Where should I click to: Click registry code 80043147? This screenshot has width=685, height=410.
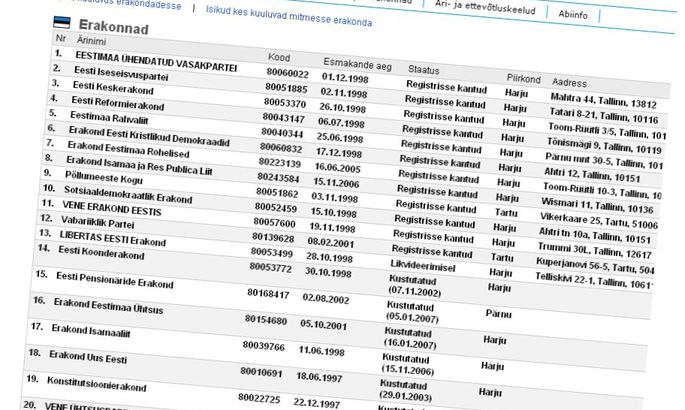coord(284,118)
